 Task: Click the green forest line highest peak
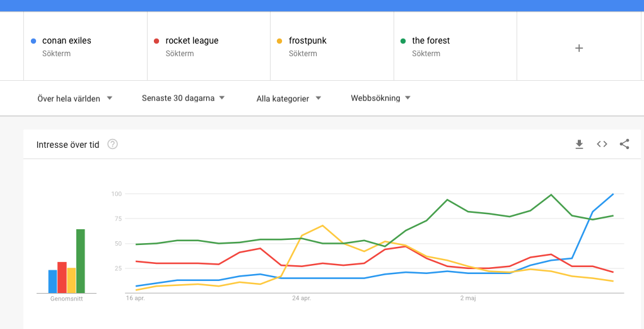click(551, 195)
